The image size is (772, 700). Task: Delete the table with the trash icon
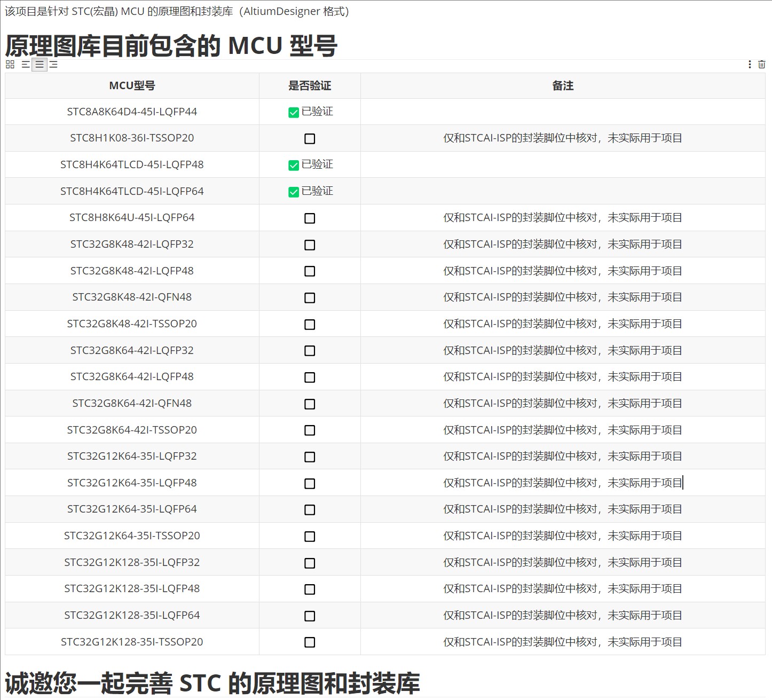[762, 65]
